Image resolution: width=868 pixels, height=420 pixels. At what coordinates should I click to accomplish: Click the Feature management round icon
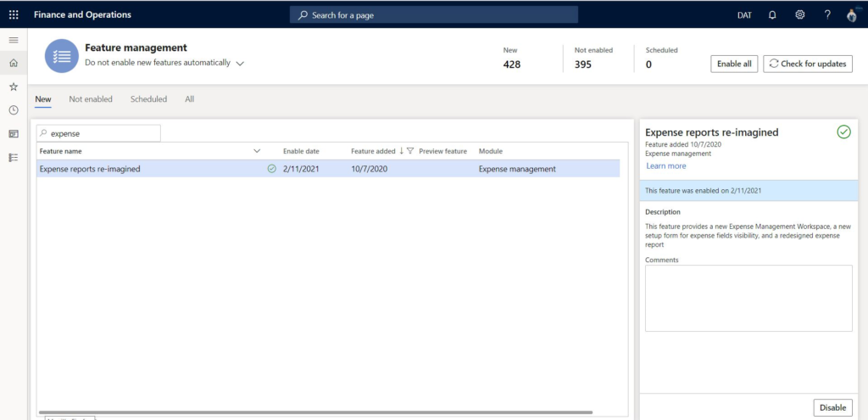[x=61, y=56]
